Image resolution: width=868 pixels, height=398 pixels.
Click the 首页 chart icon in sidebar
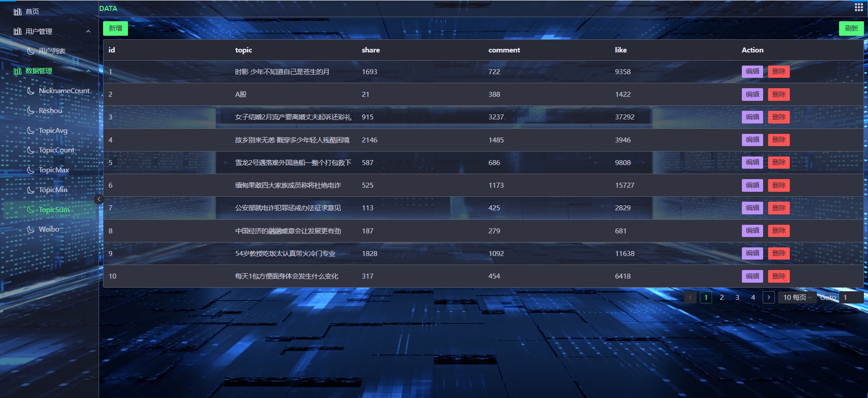coord(18,12)
